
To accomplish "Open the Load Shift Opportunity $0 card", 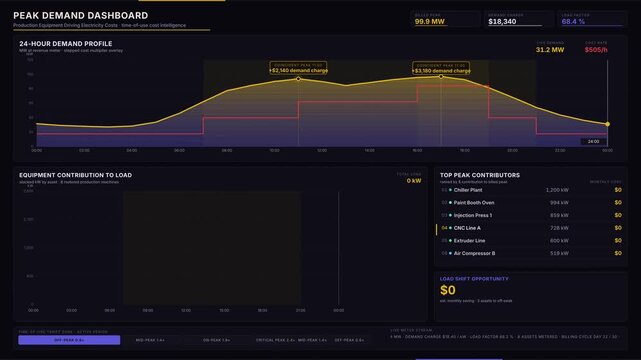I will pyautogui.click(x=531, y=296).
